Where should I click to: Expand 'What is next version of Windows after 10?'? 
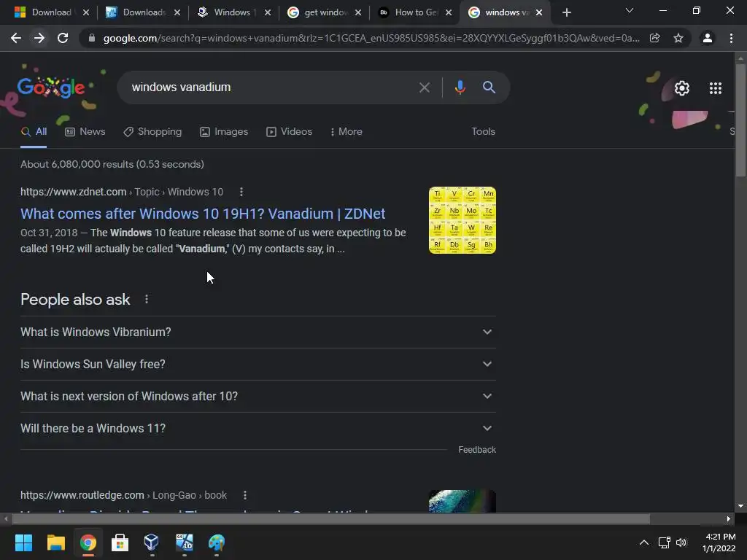pyautogui.click(x=258, y=396)
